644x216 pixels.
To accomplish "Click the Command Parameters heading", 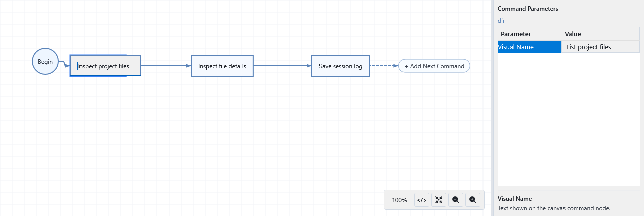I will [528, 9].
